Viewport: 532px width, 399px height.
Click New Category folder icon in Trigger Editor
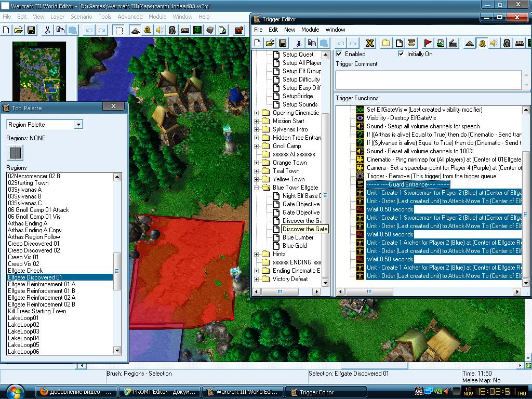click(x=386, y=43)
